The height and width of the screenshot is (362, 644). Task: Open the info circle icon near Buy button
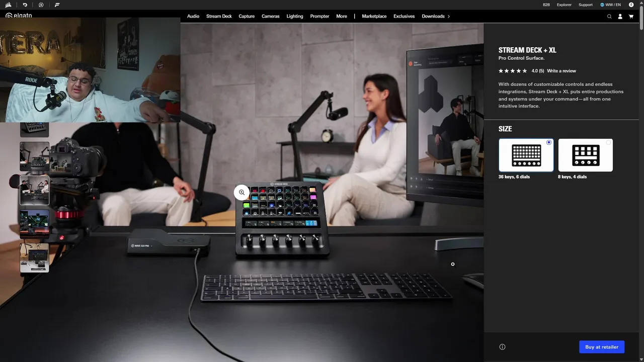(x=502, y=347)
